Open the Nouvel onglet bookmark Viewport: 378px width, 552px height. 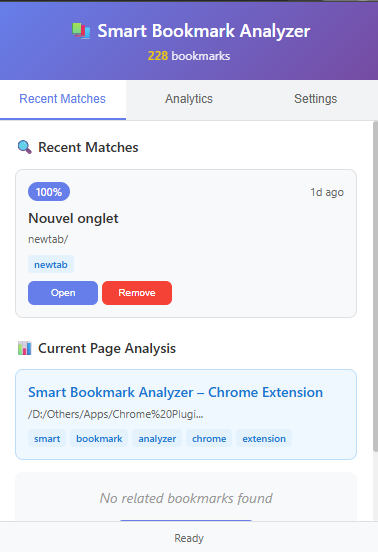click(63, 293)
